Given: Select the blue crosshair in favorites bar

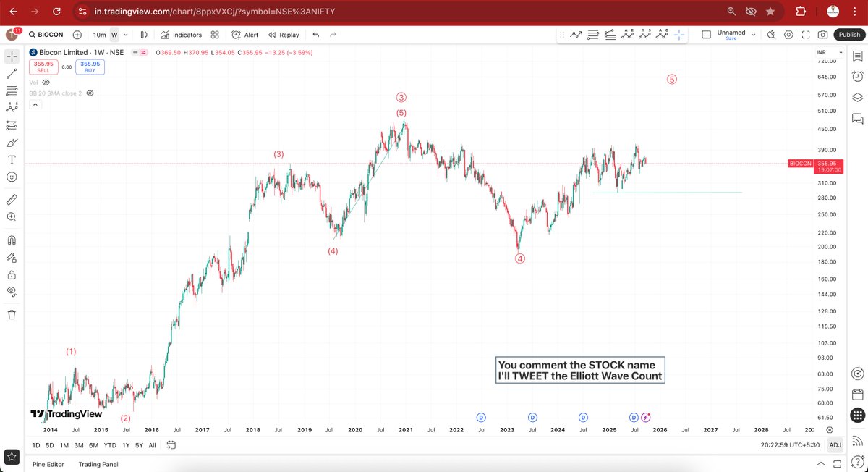Looking at the screenshot, I should click(x=679, y=35).
